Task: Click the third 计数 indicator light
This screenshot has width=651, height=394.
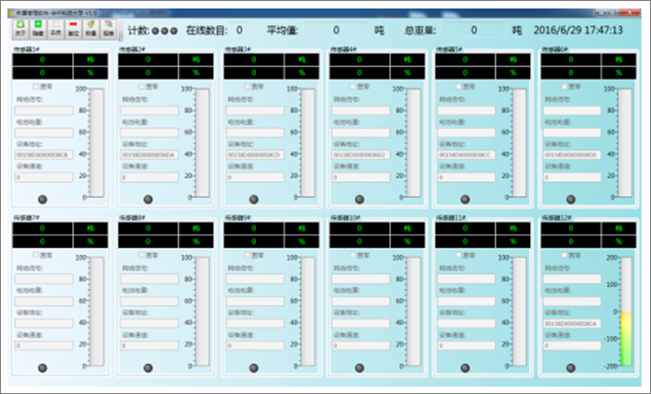Action: coord(174,31)
